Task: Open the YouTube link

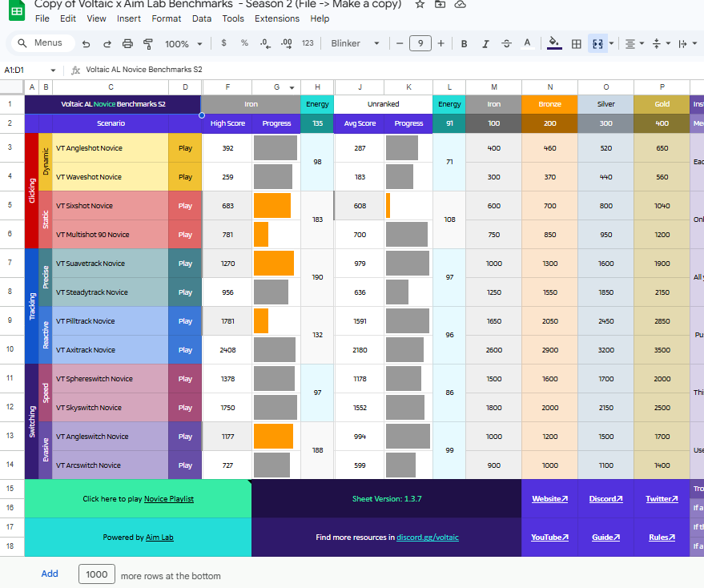Action: pyautogui.click(x=549, y=538)
